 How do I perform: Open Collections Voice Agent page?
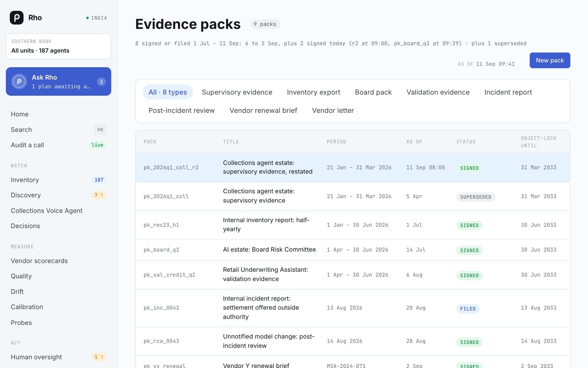click(47, 211)
